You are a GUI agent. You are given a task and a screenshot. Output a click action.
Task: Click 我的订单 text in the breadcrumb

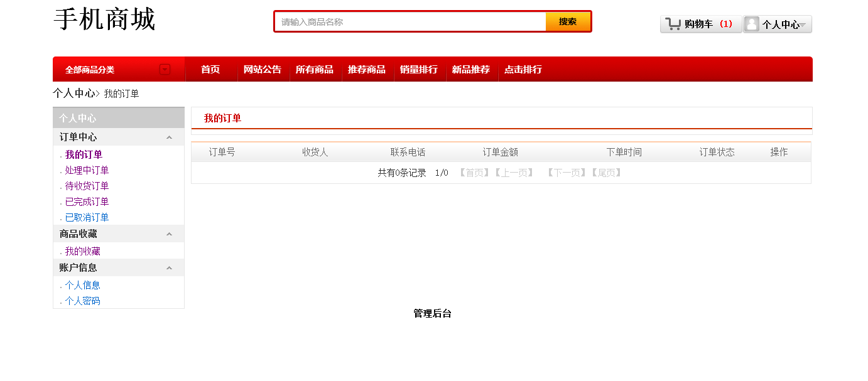coord(121,94)
